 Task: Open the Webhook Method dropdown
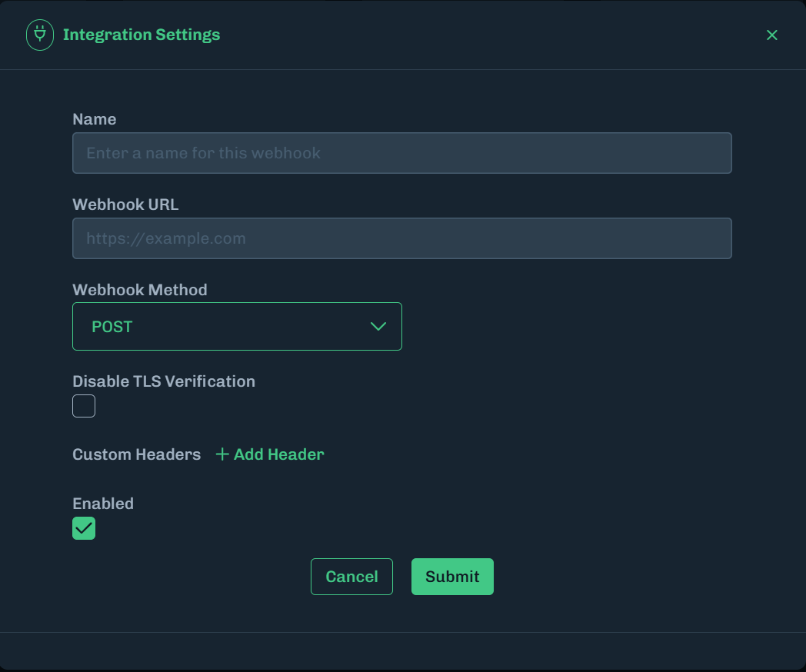point(237,327)
